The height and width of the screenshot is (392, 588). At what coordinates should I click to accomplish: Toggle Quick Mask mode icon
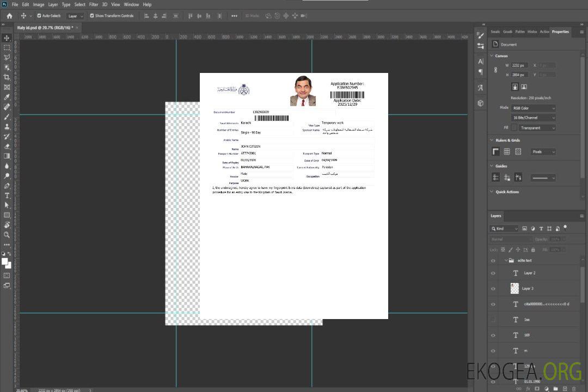[7, 275]
